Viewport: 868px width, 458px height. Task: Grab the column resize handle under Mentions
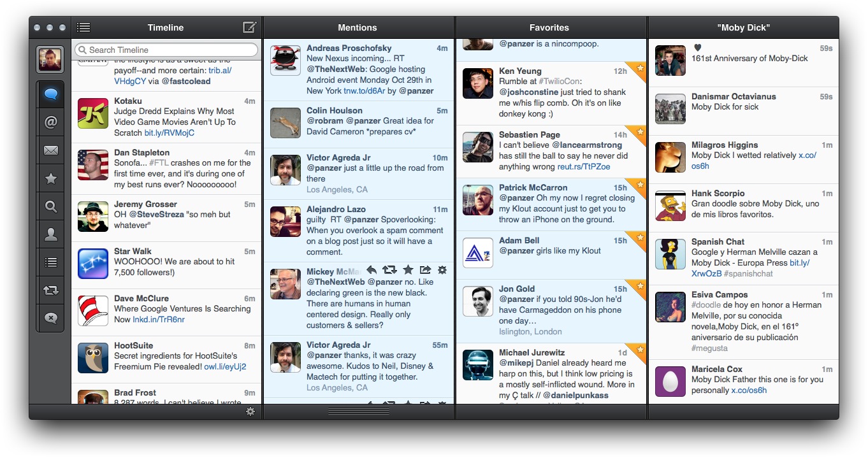[x=359, y=411]
